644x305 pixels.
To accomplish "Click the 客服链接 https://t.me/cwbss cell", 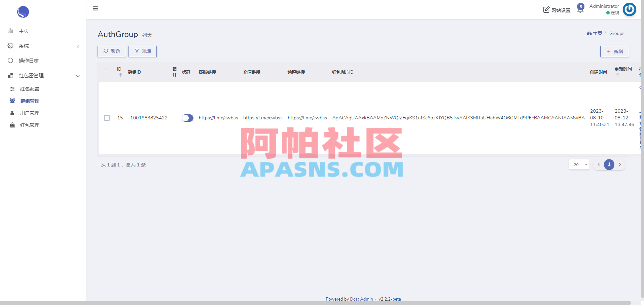I will pos(218,118).
